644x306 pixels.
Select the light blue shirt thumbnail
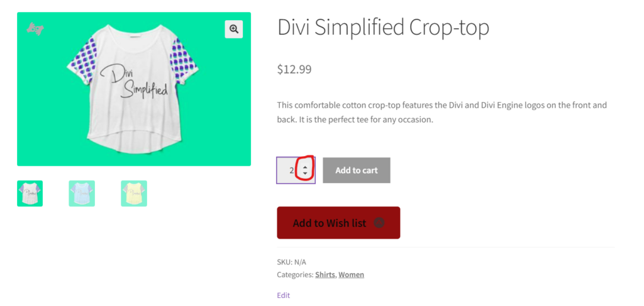tap(82, 193)
